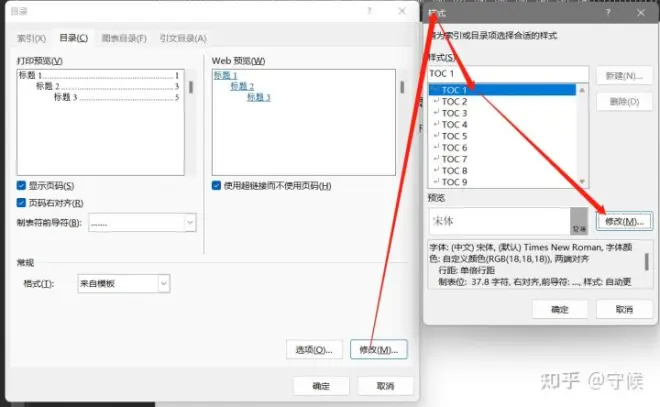Select TOC 8 in the style list
660x407 pixels.
coord(503,170)
